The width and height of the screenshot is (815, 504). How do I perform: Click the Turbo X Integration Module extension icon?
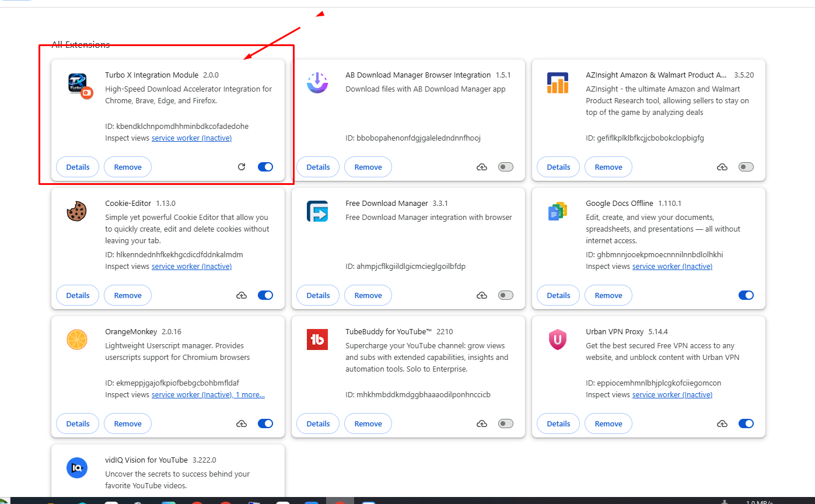point(79,85)
